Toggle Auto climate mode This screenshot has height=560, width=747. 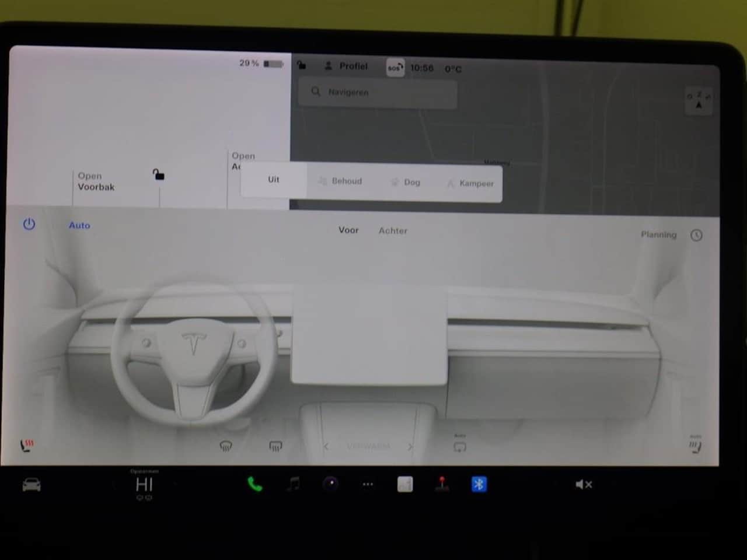coord(79,226)
